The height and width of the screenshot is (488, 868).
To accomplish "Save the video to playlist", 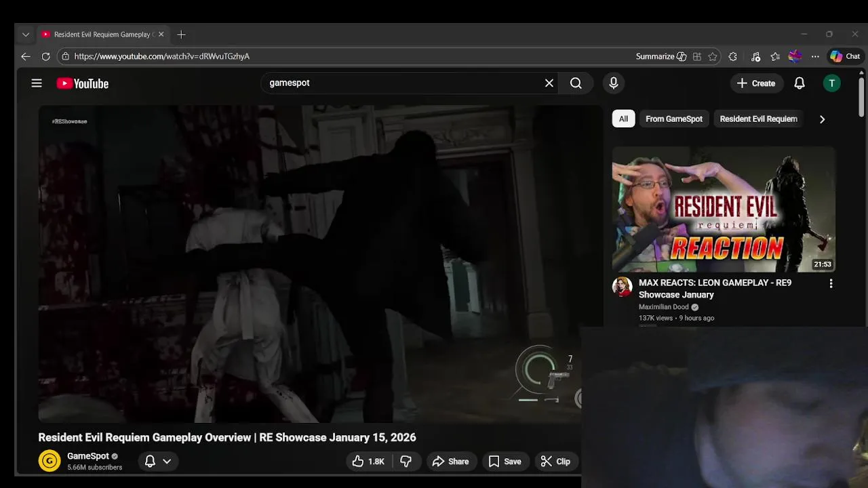I will (505, 462).
